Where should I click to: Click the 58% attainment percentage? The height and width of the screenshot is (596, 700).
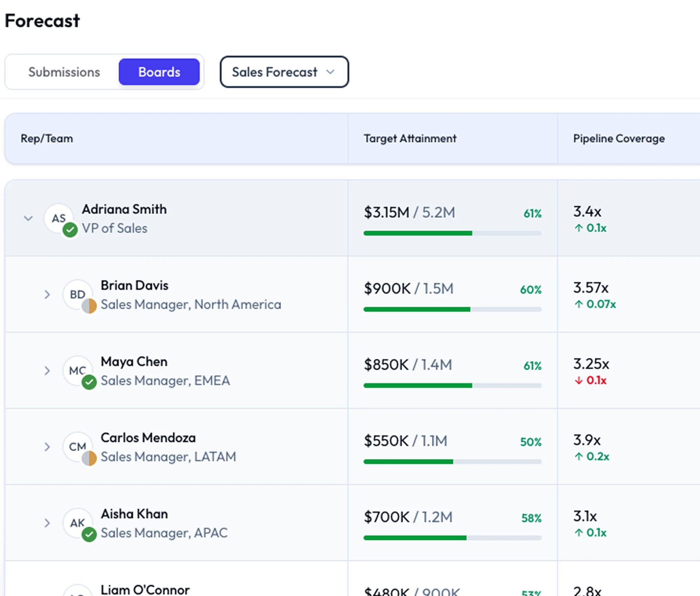(x=532, y=518)
